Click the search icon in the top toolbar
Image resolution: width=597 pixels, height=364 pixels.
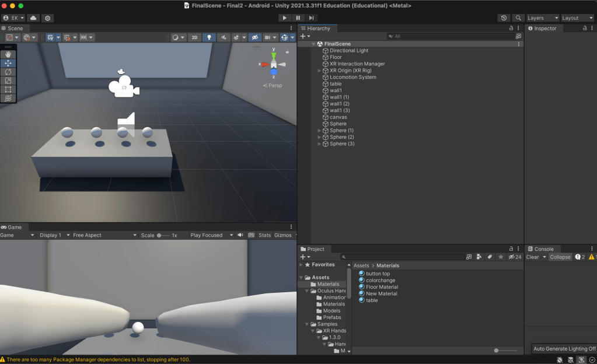pyautogui.click(x=518, y=17)
